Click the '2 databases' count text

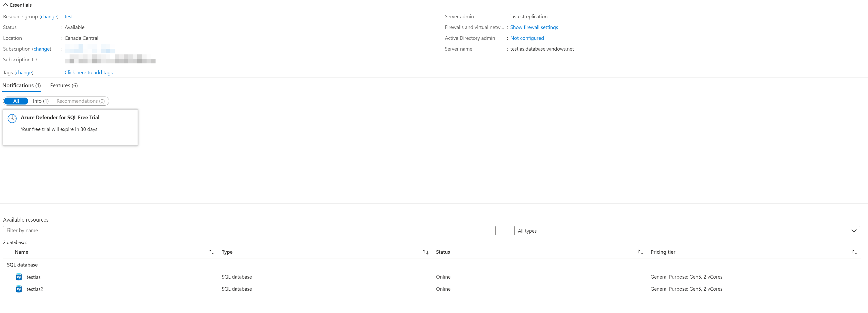tap(15, 242)
